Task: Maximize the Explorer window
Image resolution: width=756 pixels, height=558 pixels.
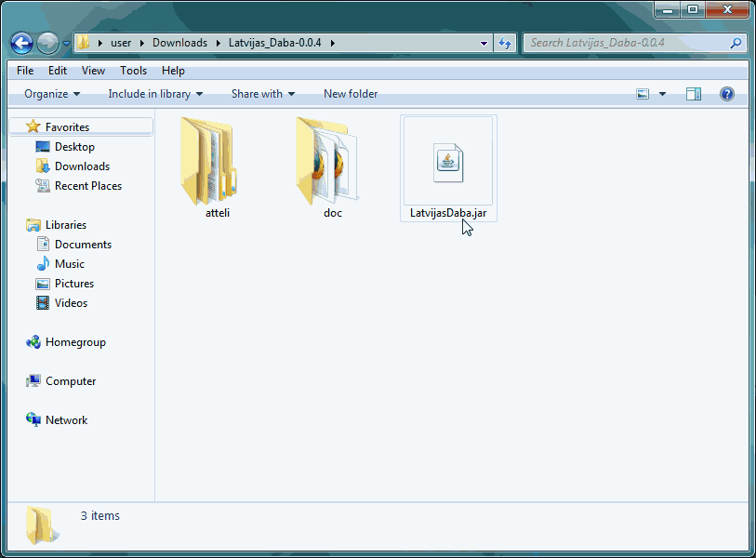Action: point(693,9)
